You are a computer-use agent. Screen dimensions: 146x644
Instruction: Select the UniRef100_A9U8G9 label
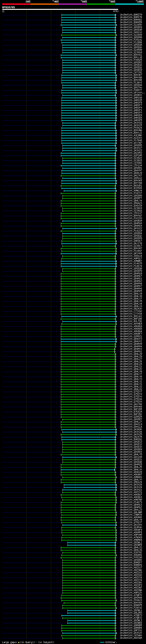(x=131, y=326)
